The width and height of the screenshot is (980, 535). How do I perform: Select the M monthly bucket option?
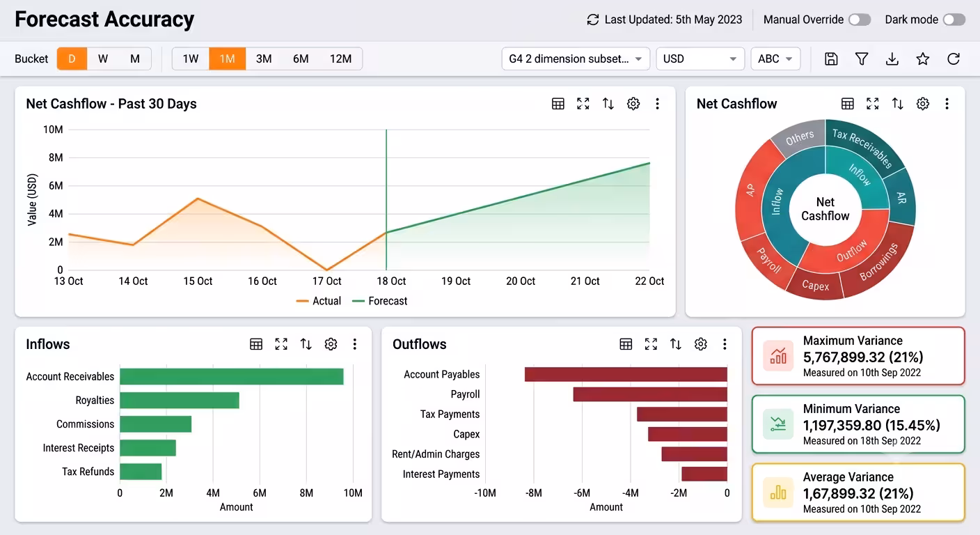(x=135, y=59)
